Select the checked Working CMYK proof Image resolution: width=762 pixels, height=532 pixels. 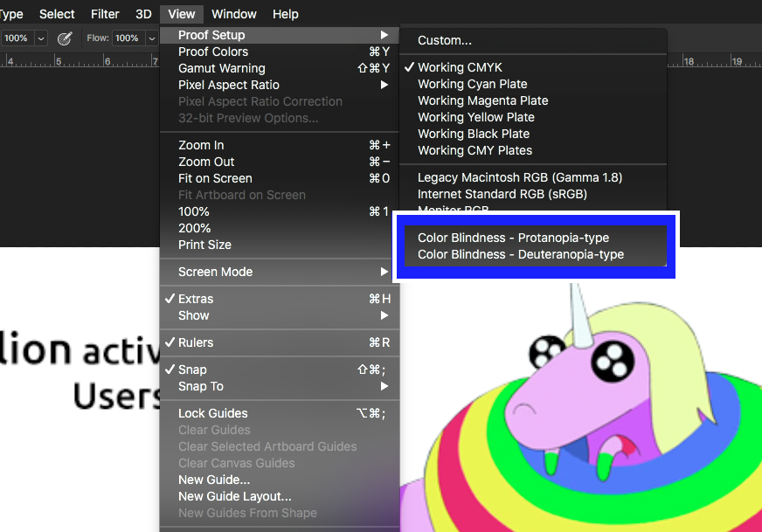point(533,67)
